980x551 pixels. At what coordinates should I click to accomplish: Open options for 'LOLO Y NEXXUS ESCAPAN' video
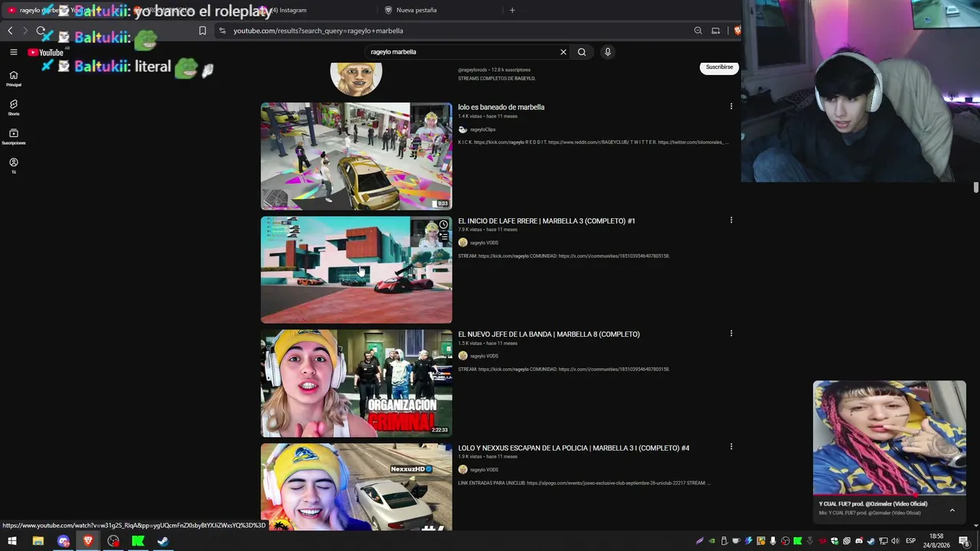pos(731,447)
